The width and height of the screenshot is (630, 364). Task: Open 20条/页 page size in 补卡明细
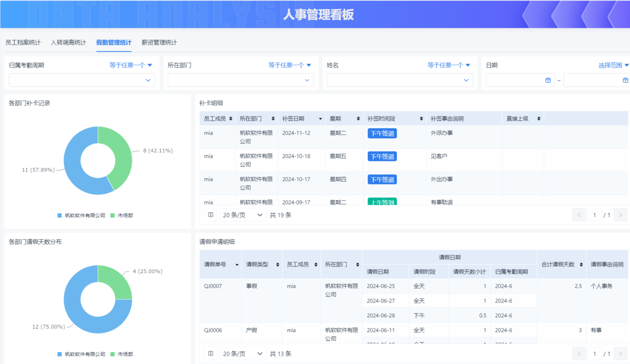click(243, 215)
